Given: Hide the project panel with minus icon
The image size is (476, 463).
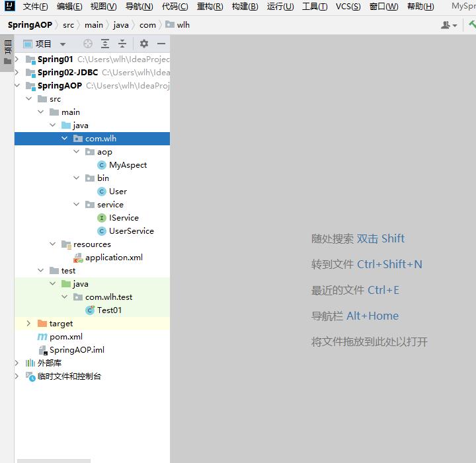Looking at the screenshot, I should [x=161, y=44].
